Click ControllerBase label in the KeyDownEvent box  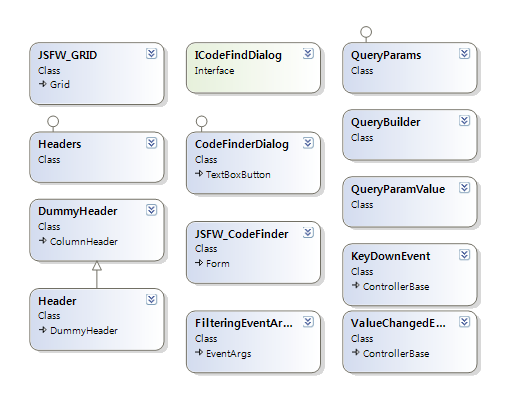click(x=396, y=286)
